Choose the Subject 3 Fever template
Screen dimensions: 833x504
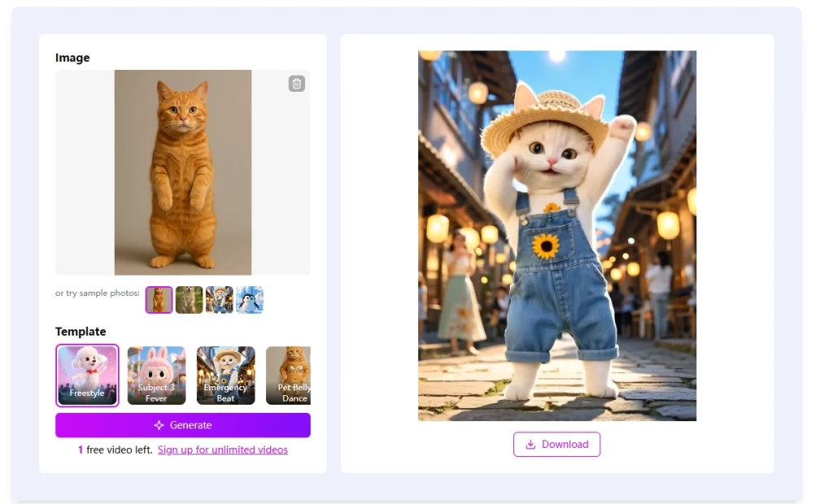coord(157,376)
